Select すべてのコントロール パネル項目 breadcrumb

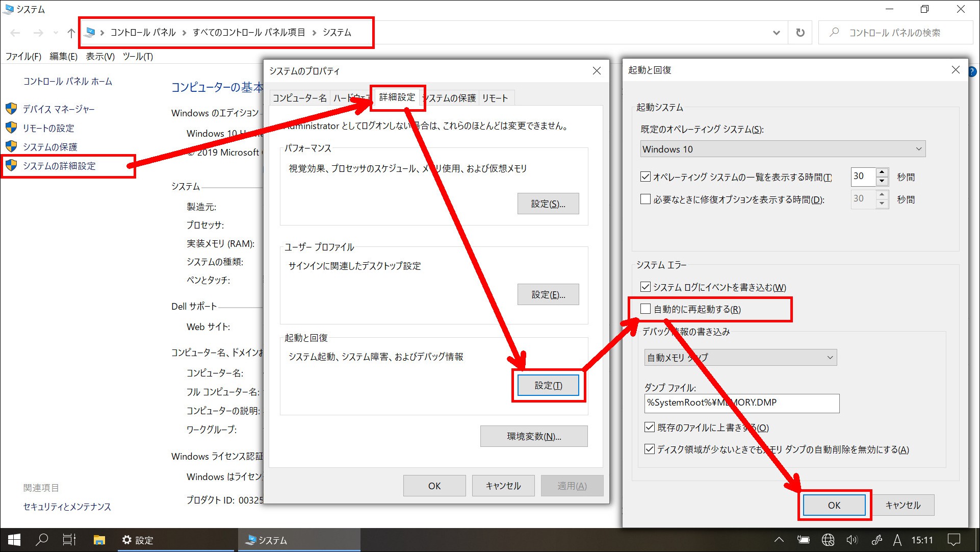coord(249,33)
